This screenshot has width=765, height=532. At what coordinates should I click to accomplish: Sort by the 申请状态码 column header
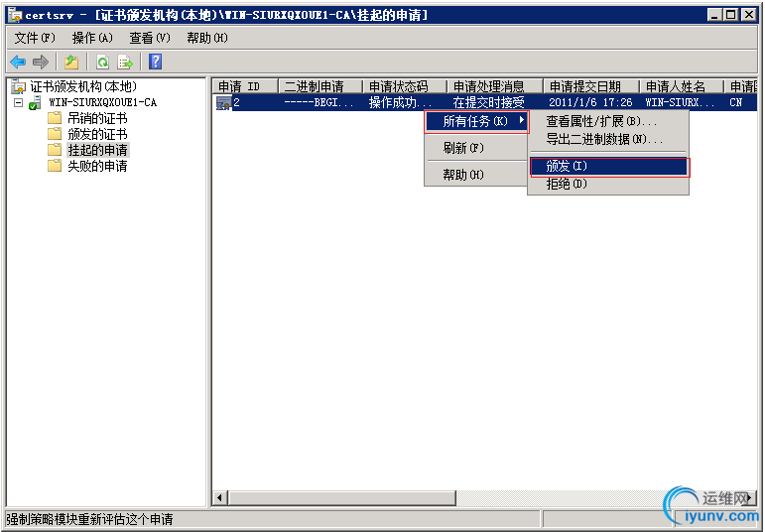click(x=405, y=86)
